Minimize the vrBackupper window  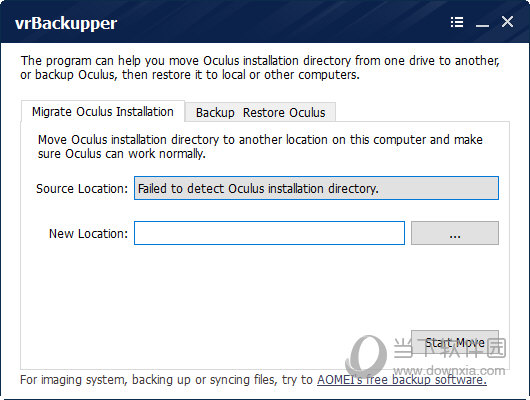(482, 22)
